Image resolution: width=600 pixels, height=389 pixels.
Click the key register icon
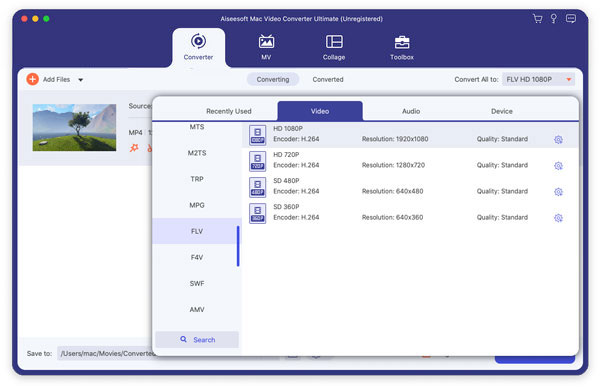[x=553, y=19]
